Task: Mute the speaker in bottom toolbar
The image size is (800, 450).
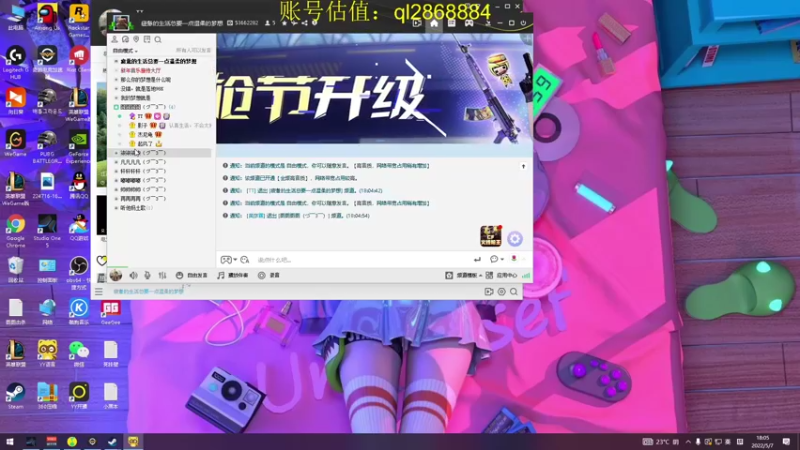Action: pyautogui.click(x=133, y=276)
